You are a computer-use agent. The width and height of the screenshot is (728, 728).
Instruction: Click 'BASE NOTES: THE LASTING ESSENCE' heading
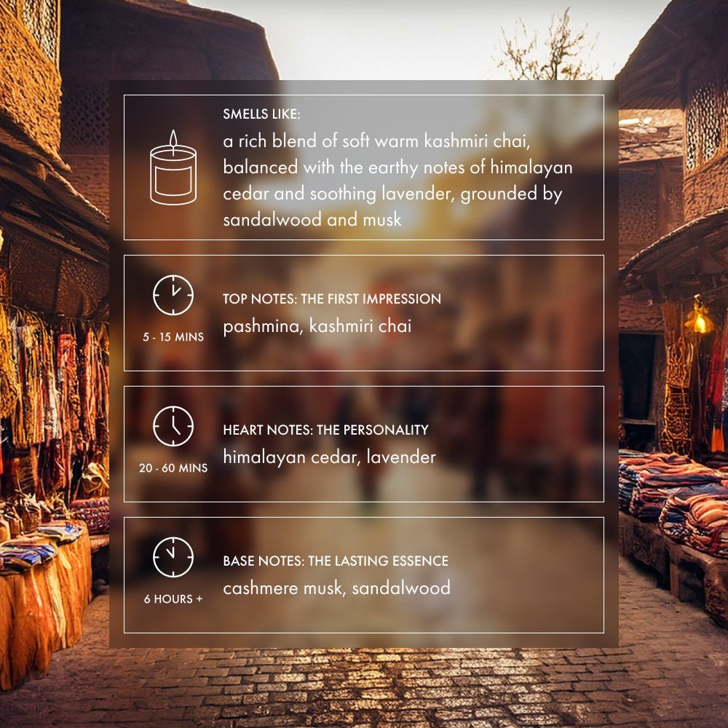(336, 561)
